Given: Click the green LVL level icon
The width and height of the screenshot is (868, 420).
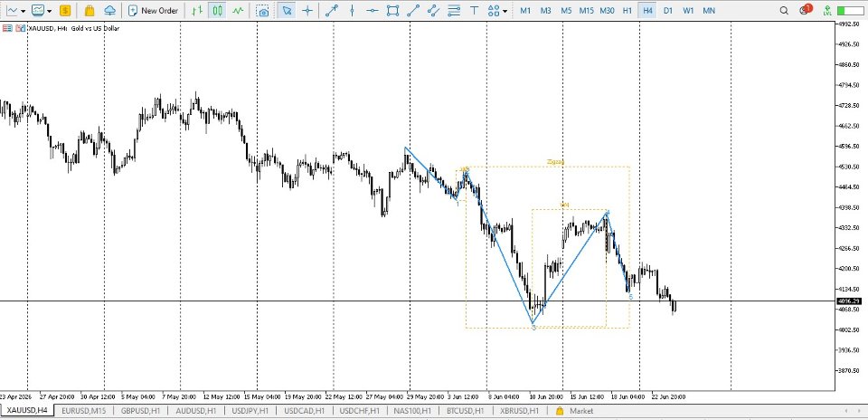Looking at the screenshot, I should [827, 11].
